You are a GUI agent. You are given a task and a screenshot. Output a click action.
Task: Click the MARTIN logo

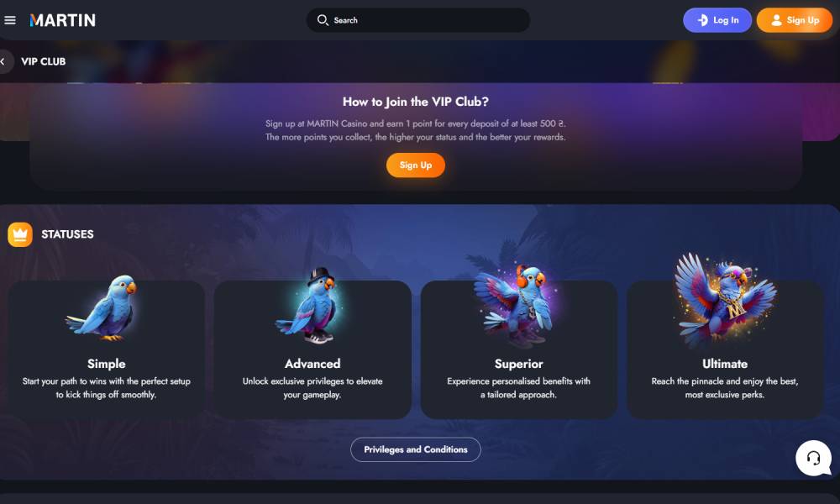point(63,20)
